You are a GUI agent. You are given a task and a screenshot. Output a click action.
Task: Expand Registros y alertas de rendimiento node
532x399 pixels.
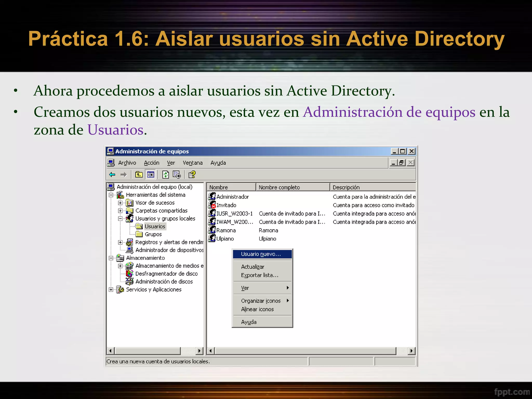point(120,242)
